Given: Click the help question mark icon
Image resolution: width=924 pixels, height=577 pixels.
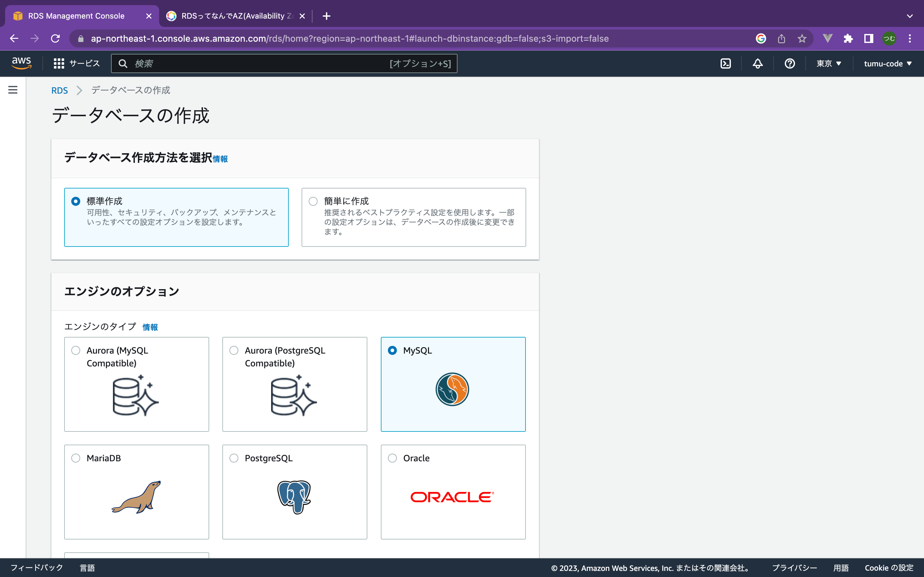Looking at the screenshot, I should (x=790, y=63).
